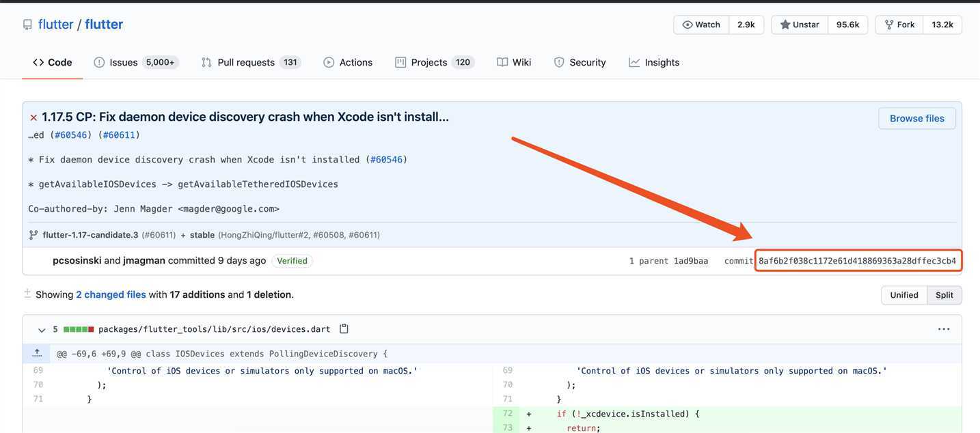Open the Code tab
980x433 pixels.
(53, 62)
